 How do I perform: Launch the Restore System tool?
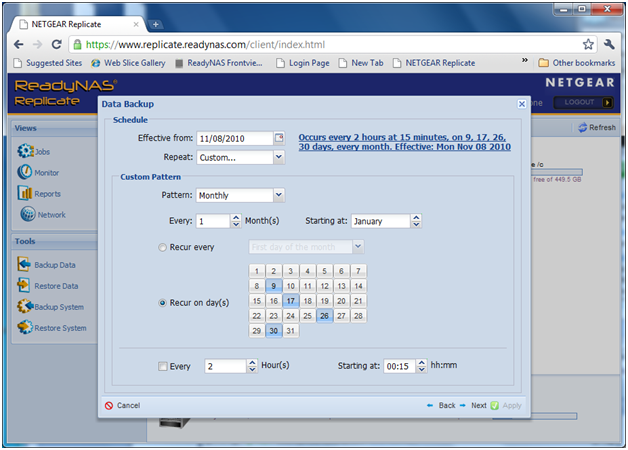(52, 327)
